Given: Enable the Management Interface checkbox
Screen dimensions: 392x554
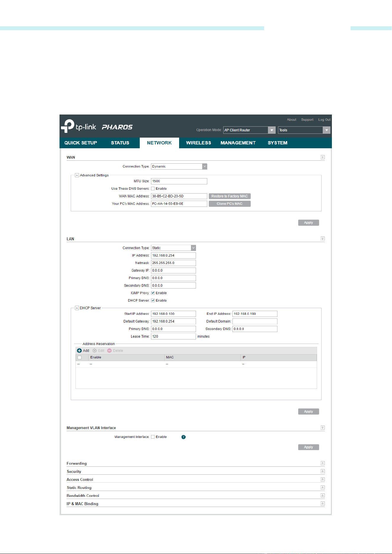Looking at the screenshot, I should click(153, 437).
